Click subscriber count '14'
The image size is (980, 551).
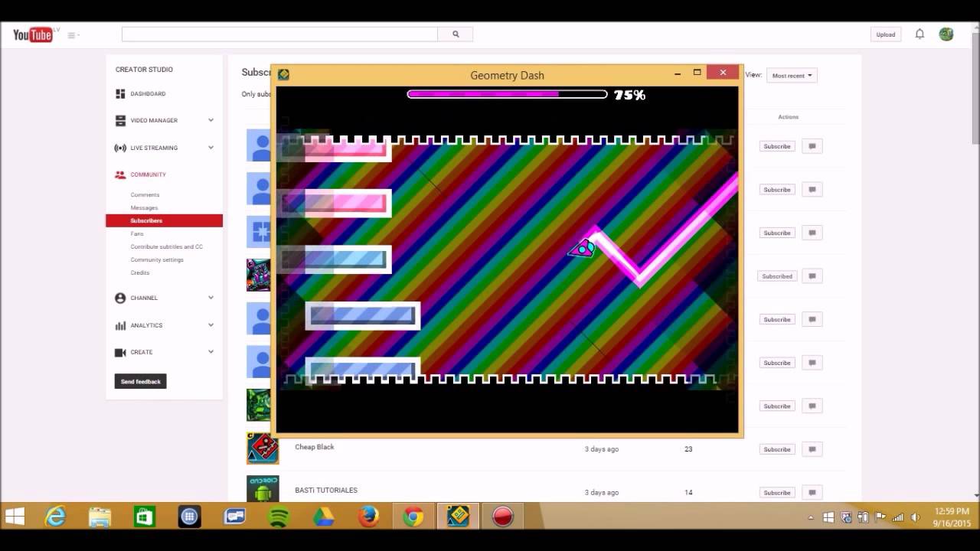pyautogui.click(x=688, y=492)
